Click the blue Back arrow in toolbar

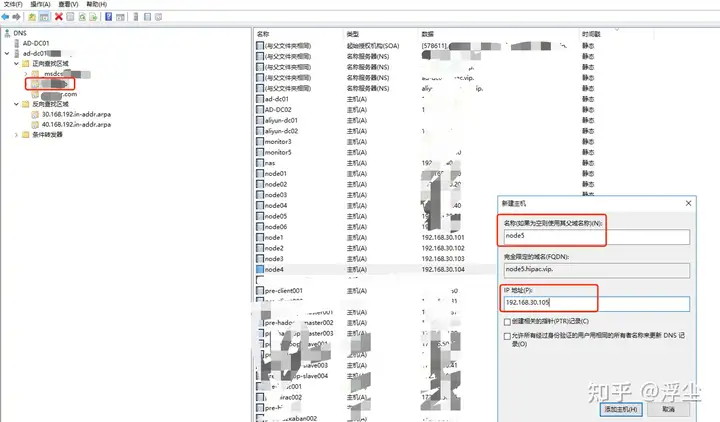6,17
